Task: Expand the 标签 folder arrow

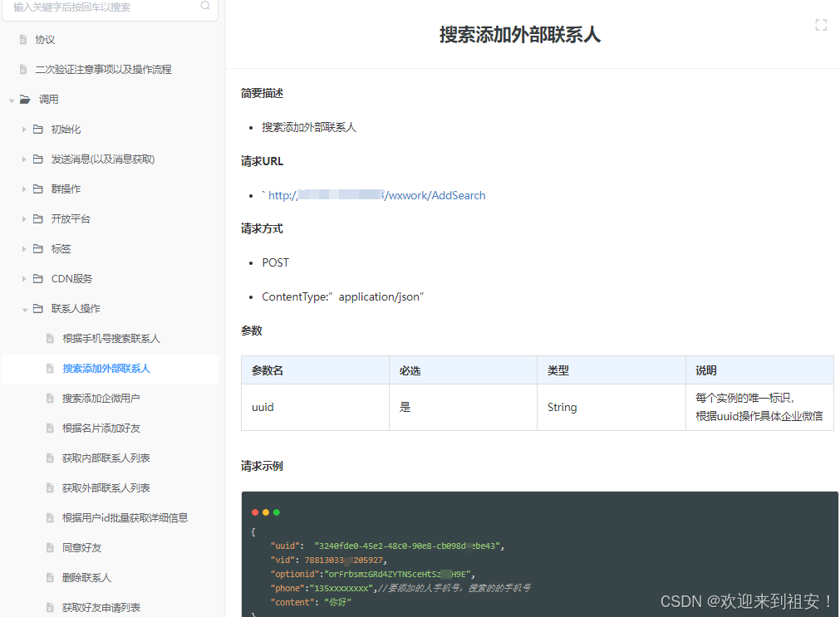Action: tap(23, 249)
